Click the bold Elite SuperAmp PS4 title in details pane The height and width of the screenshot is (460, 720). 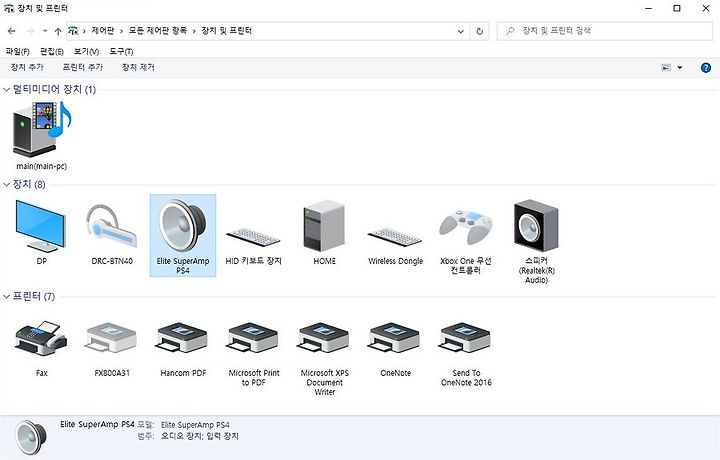click(97, 424)
